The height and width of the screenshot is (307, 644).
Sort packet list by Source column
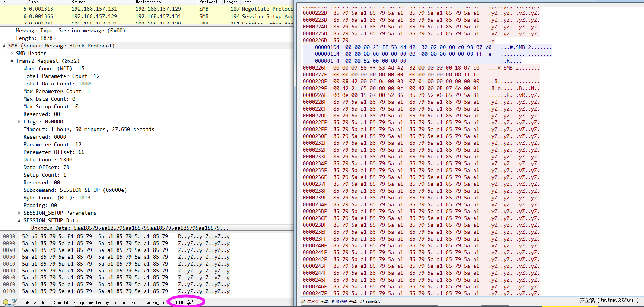coord(78,2)
